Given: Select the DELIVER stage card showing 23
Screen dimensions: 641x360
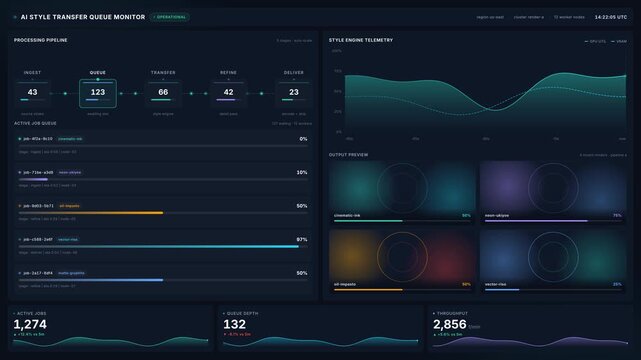Looking at the screenshot, I should (x=294, y=94).
